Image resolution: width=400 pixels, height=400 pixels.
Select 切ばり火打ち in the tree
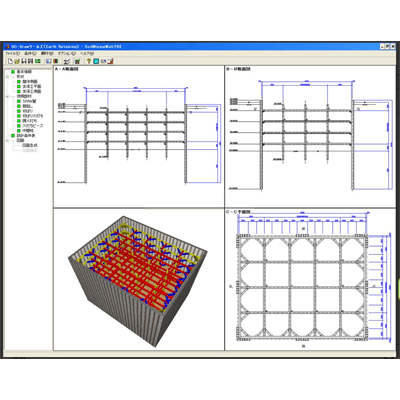33,116
